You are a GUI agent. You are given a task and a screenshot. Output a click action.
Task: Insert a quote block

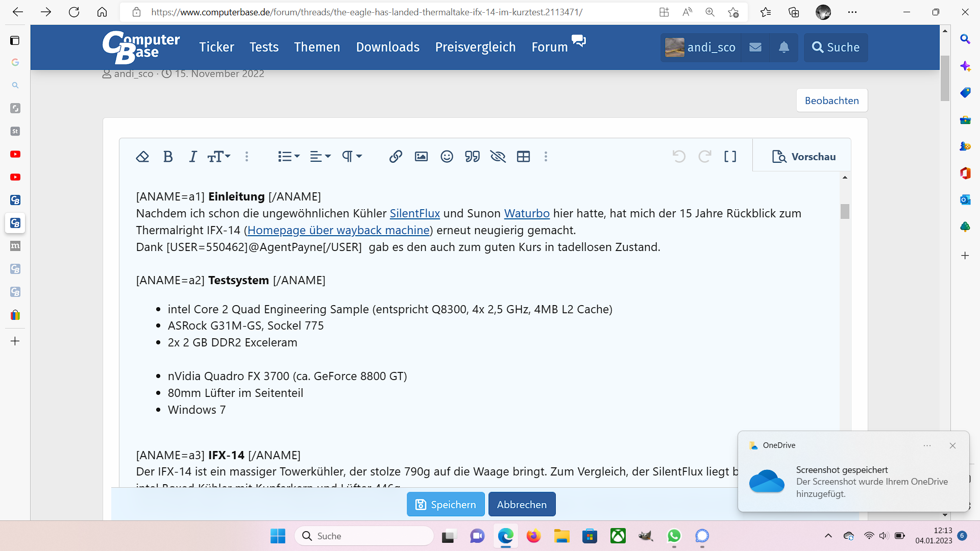pos(472,157)
